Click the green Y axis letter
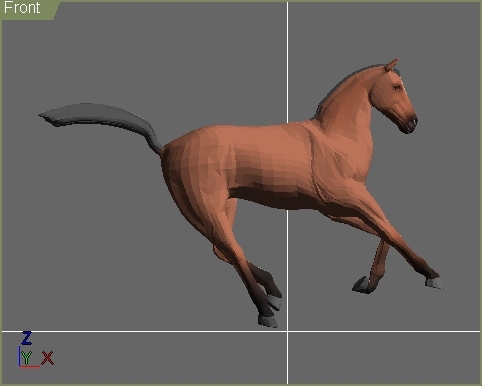This screenshot has width=482, height=386. (27, 358)
